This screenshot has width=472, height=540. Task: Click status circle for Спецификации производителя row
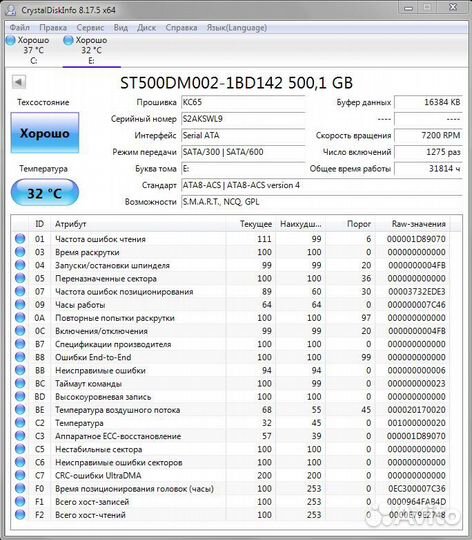pos(20,344)
